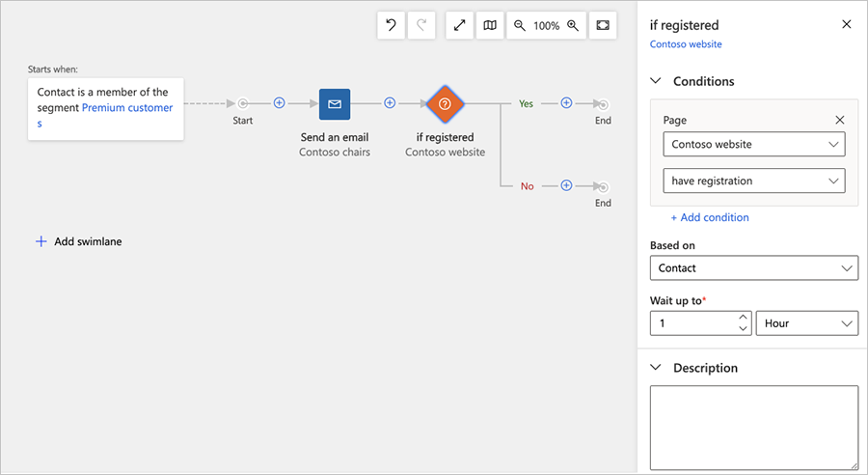This screenshot has height=475, width=868.
Task: Click the Add condition link
Action: click(710, 217)
